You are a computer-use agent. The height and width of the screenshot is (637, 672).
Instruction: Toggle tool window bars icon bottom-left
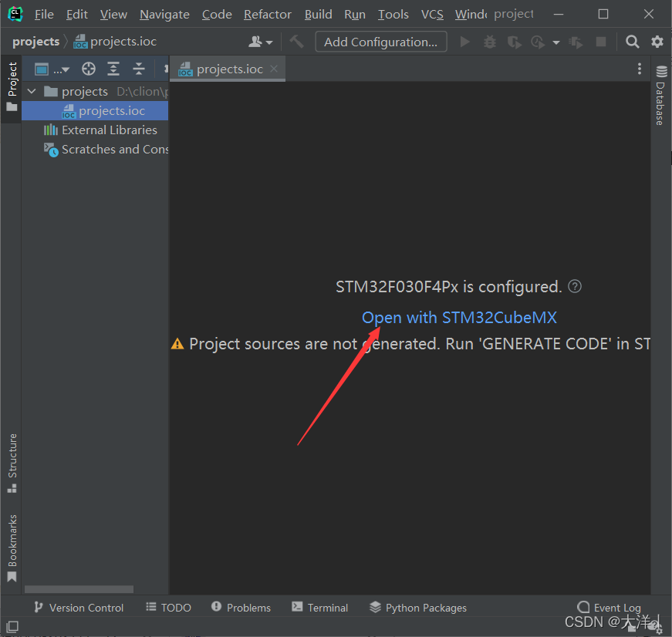click(12, 627)
